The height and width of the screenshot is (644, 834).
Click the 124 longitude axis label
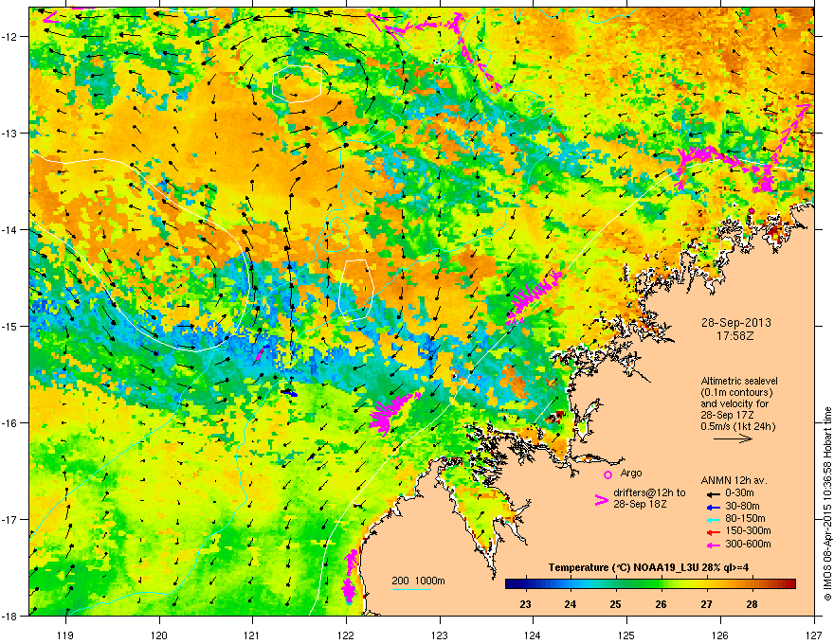coord(533,635)
